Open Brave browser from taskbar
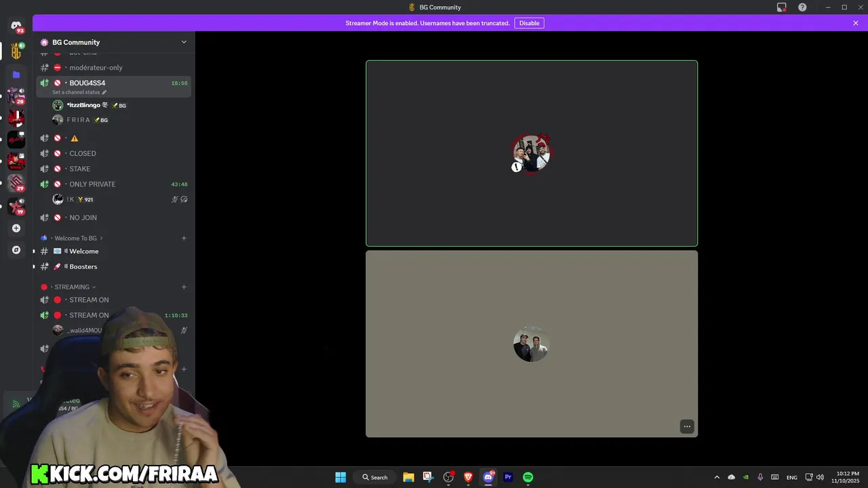 pyautogui.click(x=468, y=477)
